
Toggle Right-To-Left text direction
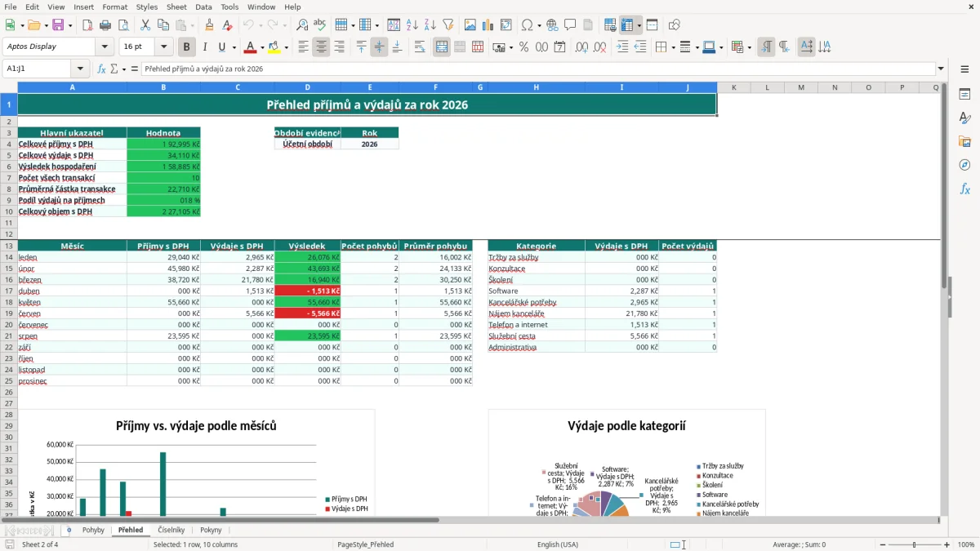click(x=784, y=47)
